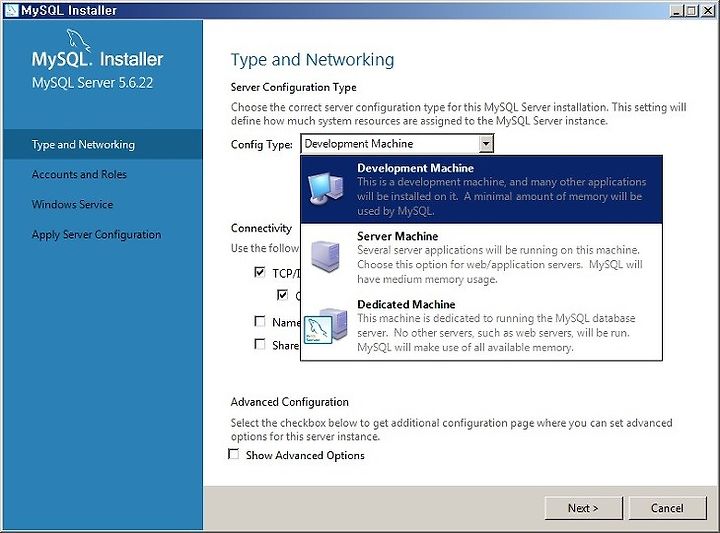Click the Type and Networking page heading
Image resolution: width=720 pixels, height=533 pixels.
tap(312, 60)
